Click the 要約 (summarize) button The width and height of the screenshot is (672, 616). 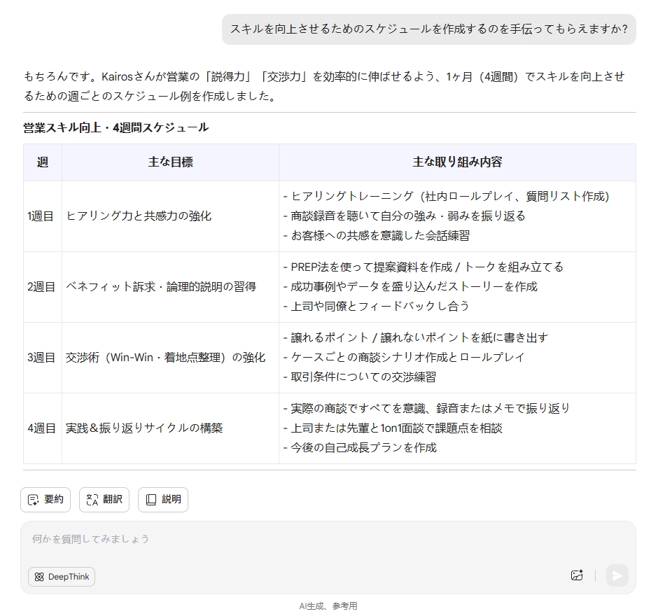pos(45,499)
